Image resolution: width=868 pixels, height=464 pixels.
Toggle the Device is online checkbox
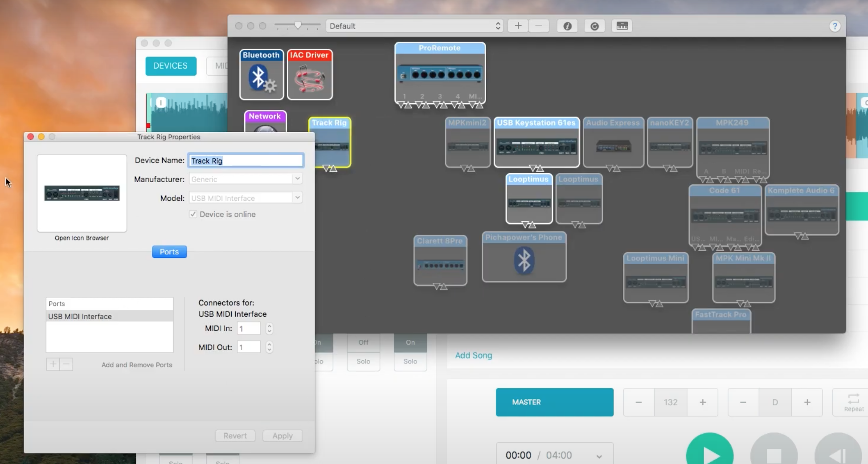pyautogui.click(x=193, y=214)
